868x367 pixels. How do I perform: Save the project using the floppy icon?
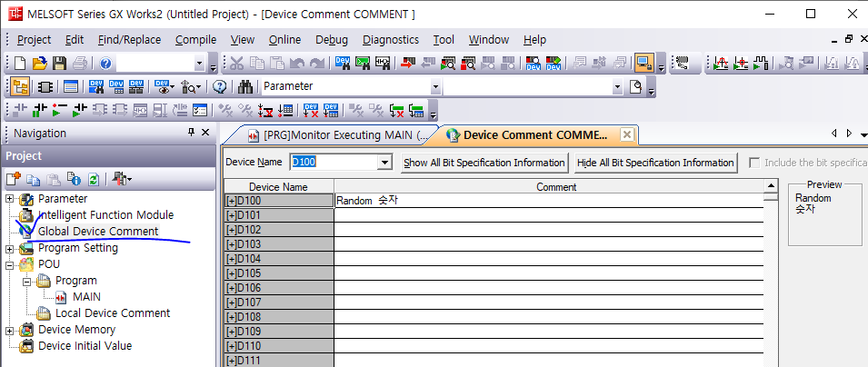[x=59, y=63]
